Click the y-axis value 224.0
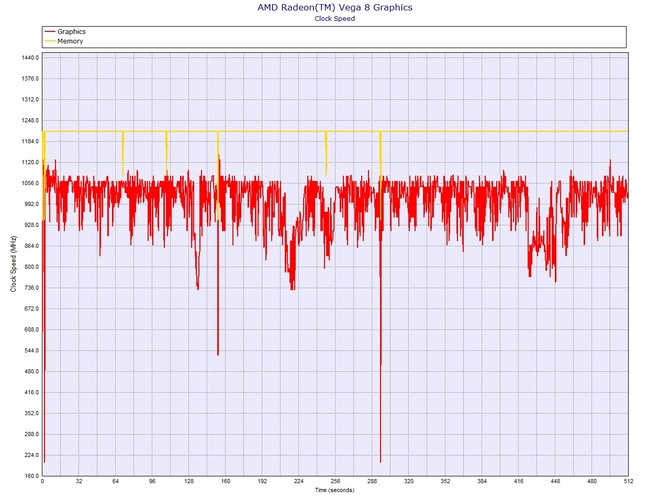670x502 pixels. click(31, 455)
